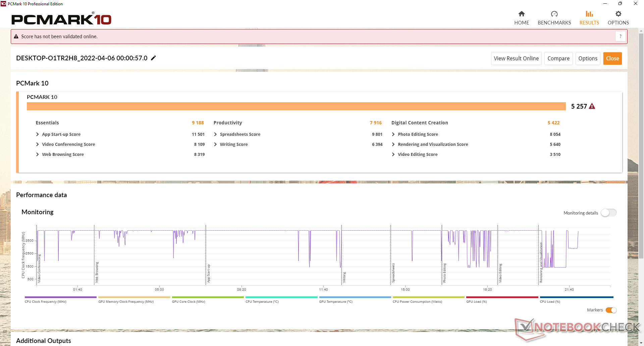Click the red warning triangle beside score 5 257

592,106
